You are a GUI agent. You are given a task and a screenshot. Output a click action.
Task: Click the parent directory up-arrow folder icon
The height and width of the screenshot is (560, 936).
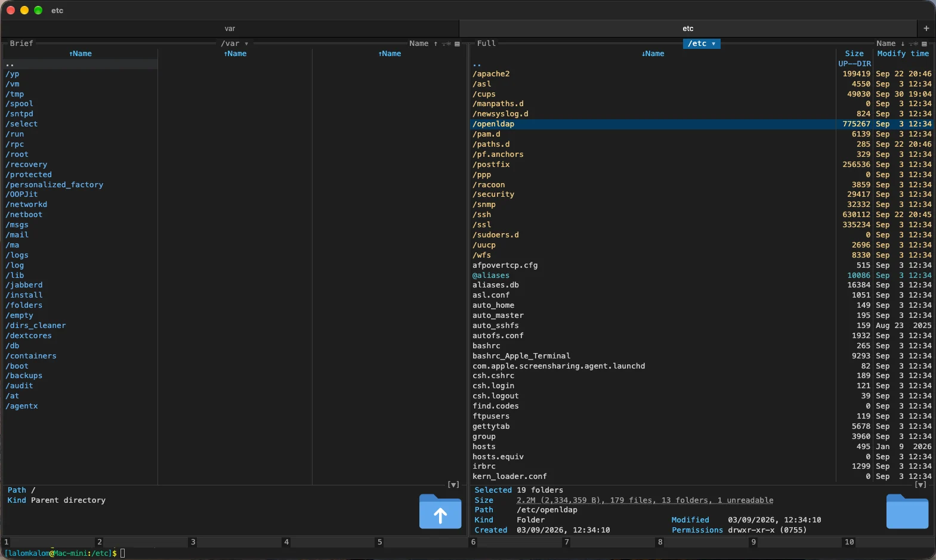tap(440, 512)
